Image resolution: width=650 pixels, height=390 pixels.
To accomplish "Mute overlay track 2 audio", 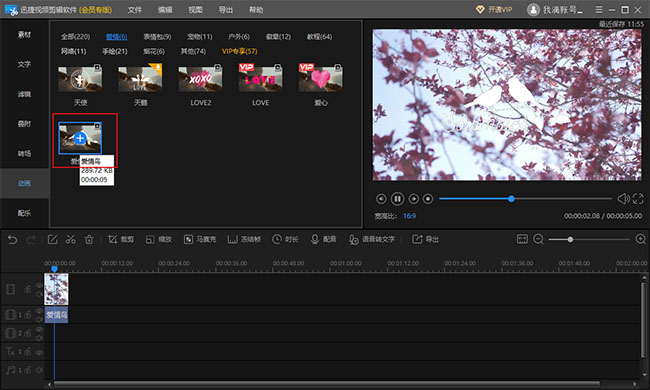I will (39, 338).
